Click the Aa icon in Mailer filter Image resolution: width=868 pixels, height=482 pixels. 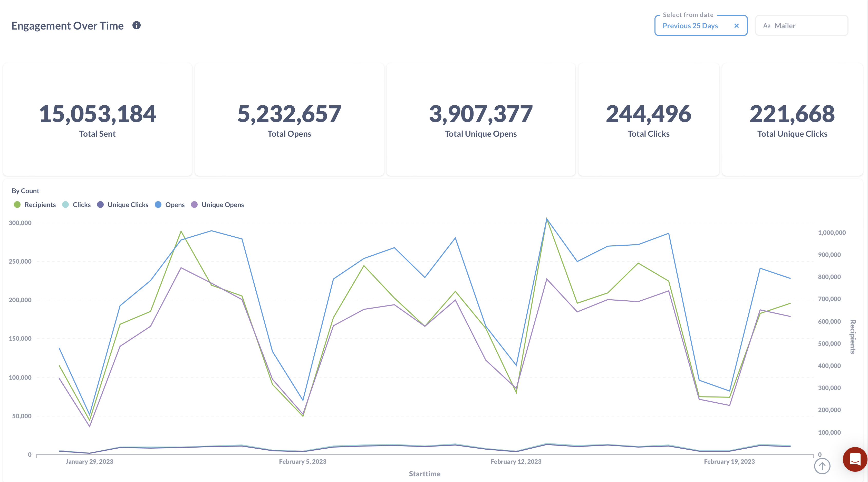pos(767,26)
